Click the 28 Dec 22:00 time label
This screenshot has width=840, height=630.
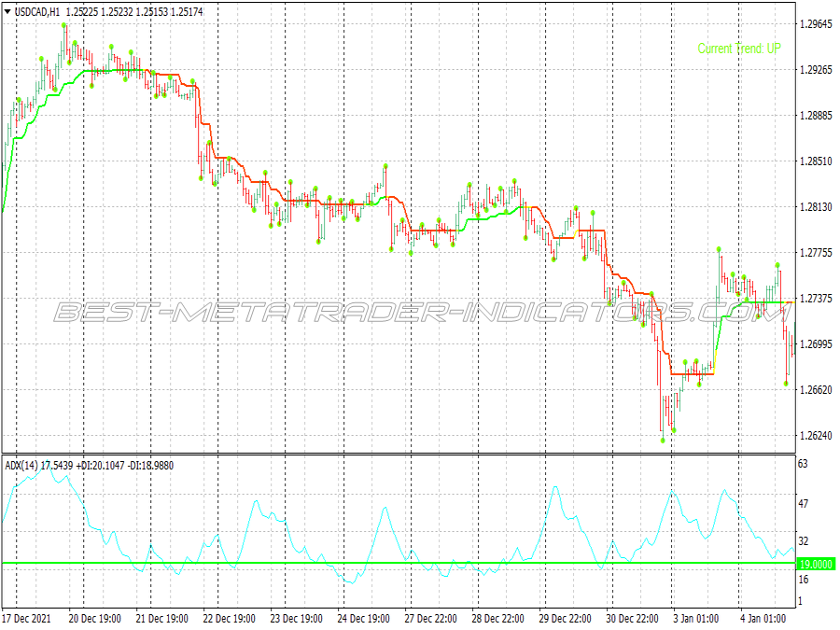[x=497, y=618]
